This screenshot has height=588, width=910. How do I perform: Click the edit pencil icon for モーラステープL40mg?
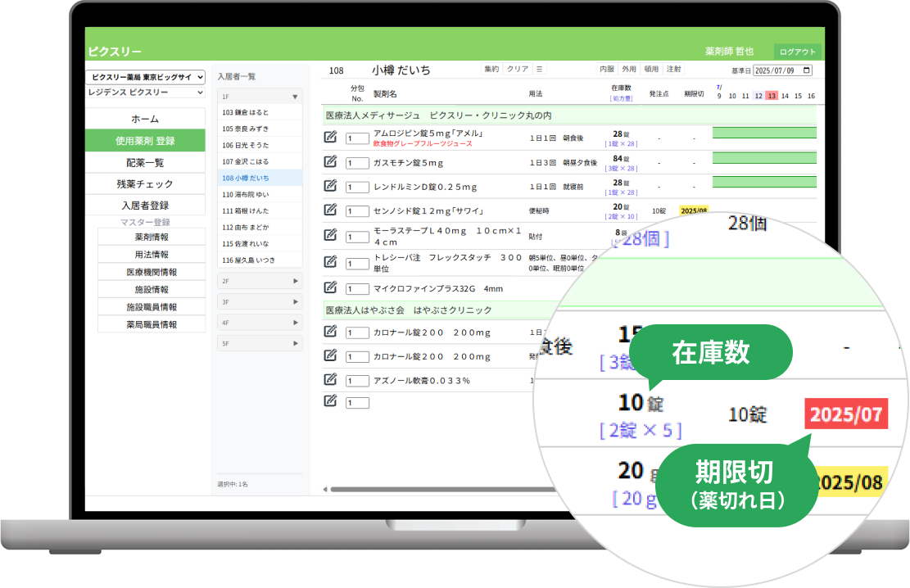pyautogui.click(x=330, y=235)
